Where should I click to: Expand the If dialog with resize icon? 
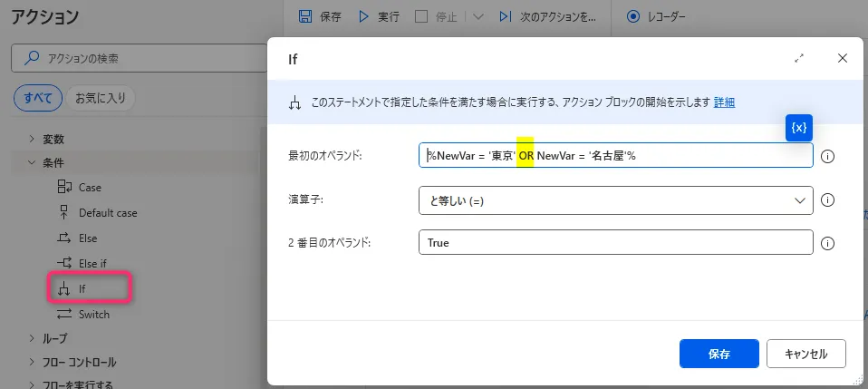coord(799,58)
